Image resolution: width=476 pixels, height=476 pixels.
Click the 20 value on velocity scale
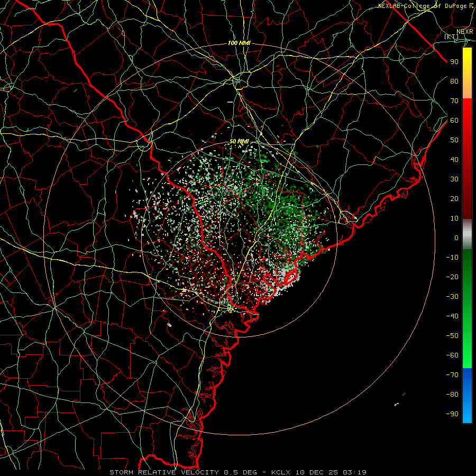pos(454,198)
